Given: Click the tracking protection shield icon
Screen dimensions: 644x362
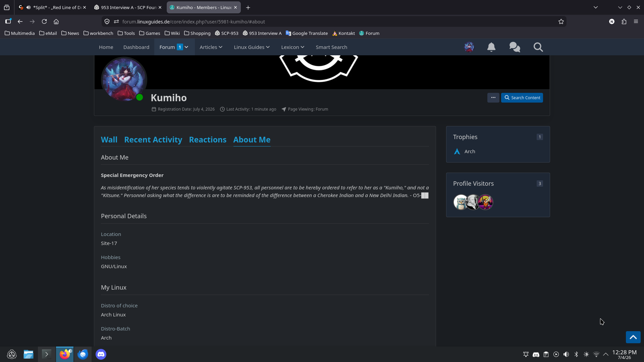Looking at the screenshot, I should click(x=107, y=21).
